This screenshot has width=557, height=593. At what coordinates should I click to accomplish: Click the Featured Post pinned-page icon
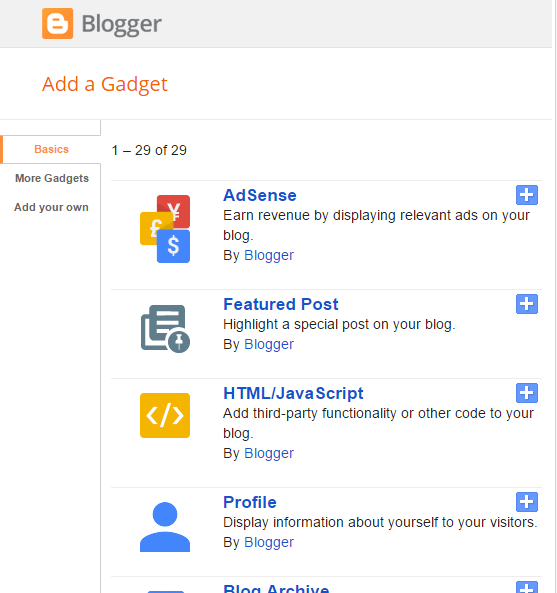[x=165, y=329]
